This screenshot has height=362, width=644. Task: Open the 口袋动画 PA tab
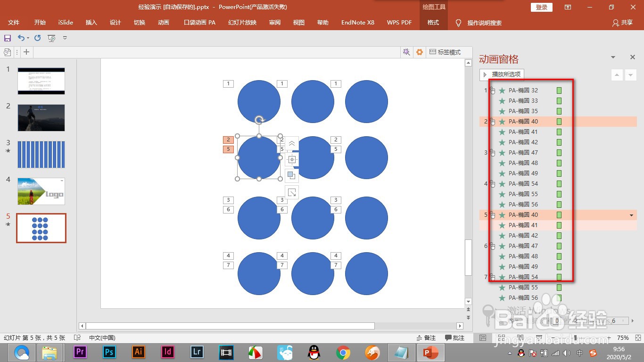click(200, 23)
